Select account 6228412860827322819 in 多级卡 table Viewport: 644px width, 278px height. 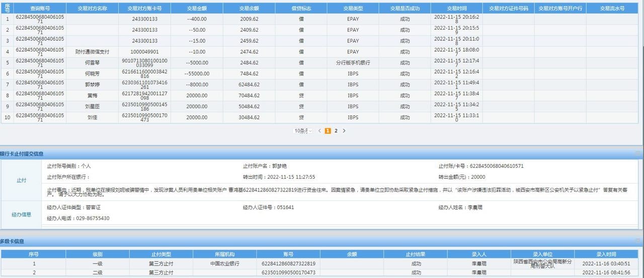pos(288,263)
